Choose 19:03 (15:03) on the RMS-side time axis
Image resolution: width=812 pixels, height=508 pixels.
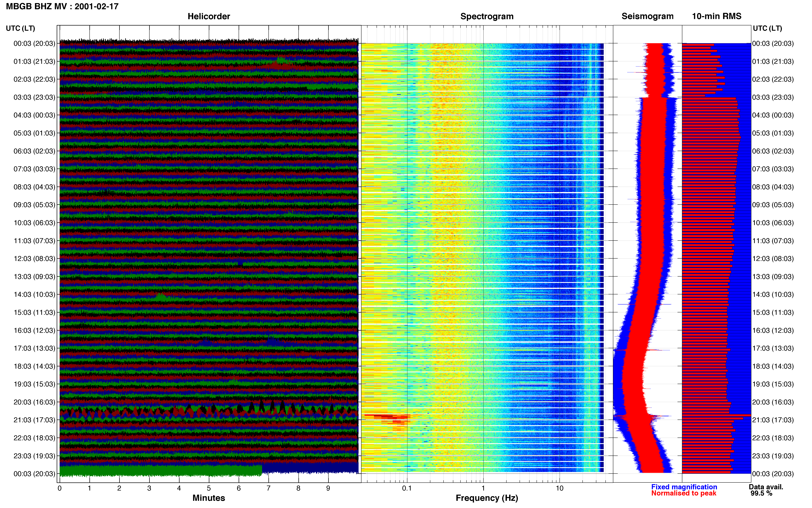click(x=773, y=384)
